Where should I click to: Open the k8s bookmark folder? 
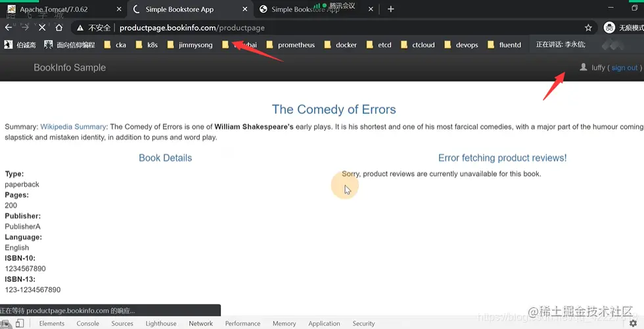coord(147,45)
